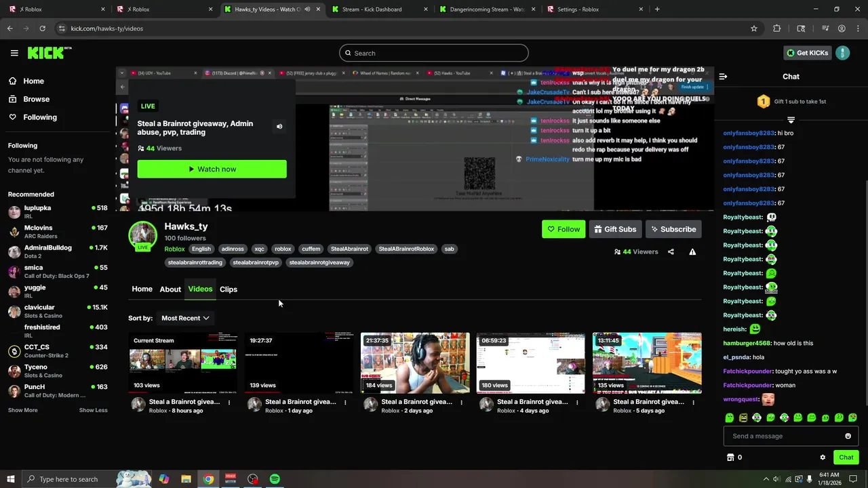Click the Kick search box
The image size is (868, 488).
pyautogui.click(x=434, y=53)
